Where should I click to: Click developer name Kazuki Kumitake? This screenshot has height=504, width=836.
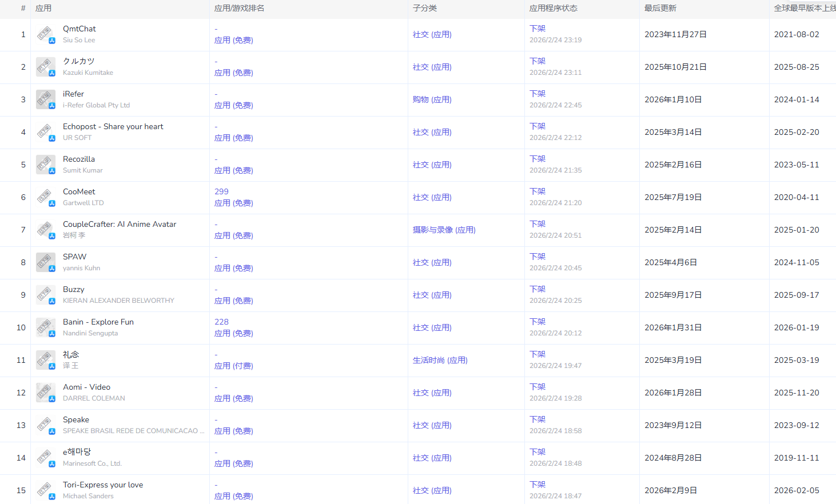click(88, 73)
